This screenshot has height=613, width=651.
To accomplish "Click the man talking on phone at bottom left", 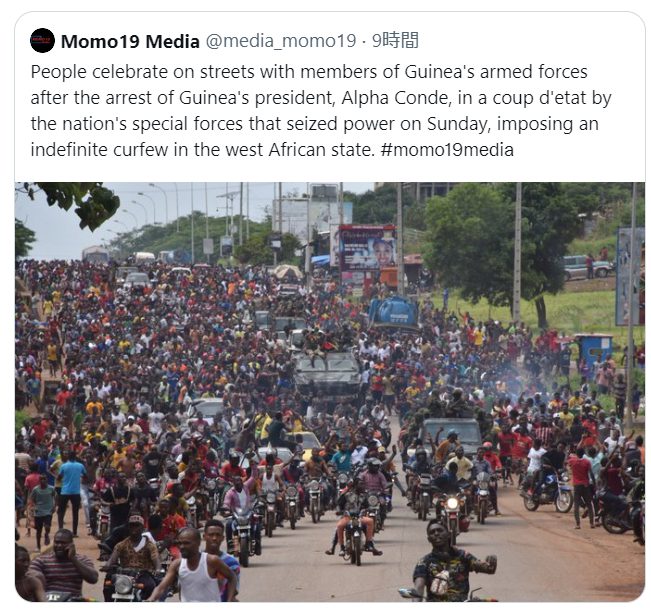I will point(62,566).
